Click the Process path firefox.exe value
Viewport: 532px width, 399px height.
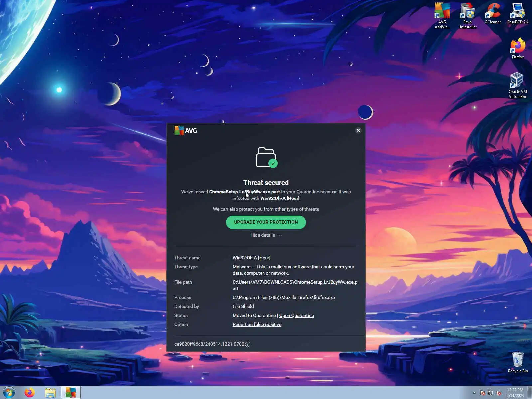[284, 297]
